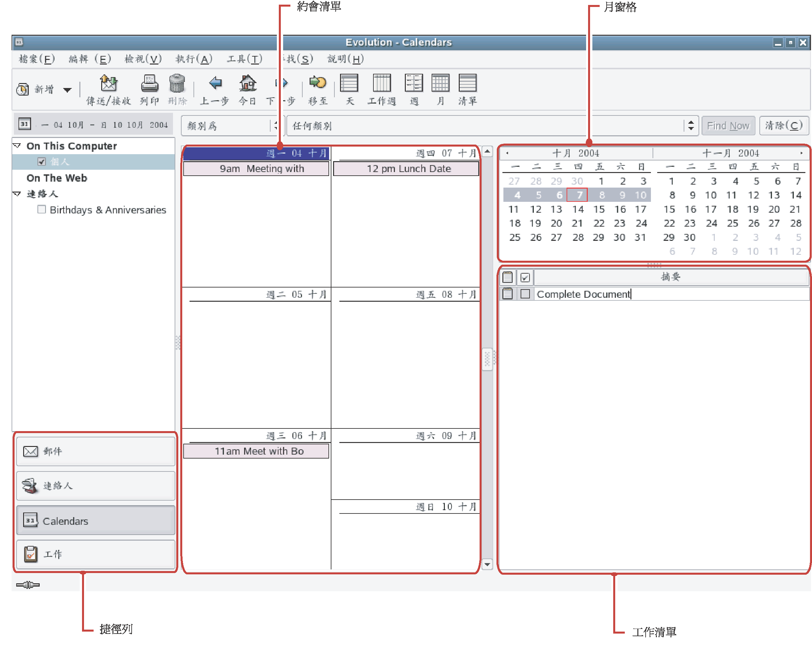Viewport: 812px width, 666px height.
Task: Collapse the On This Computer group
Action: (x=17, y=146)
